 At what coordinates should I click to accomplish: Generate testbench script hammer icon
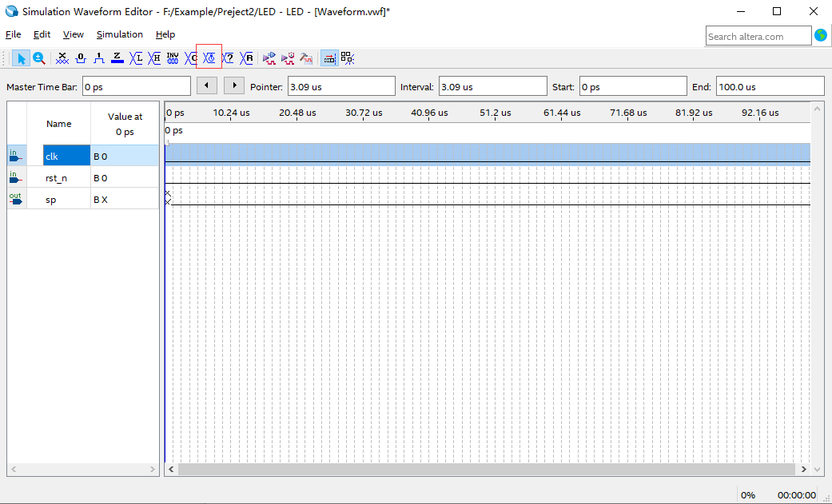[x=306, y=58]
